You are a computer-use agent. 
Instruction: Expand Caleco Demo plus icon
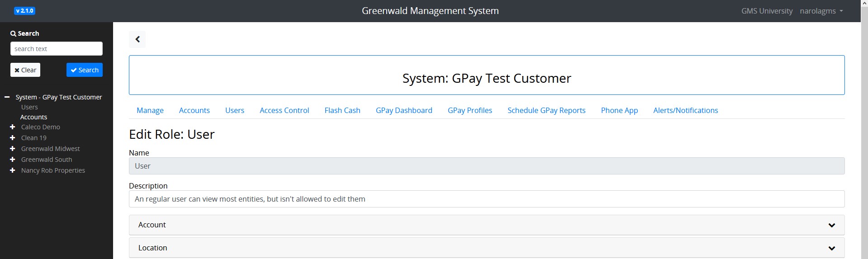(x=13, y=127)
